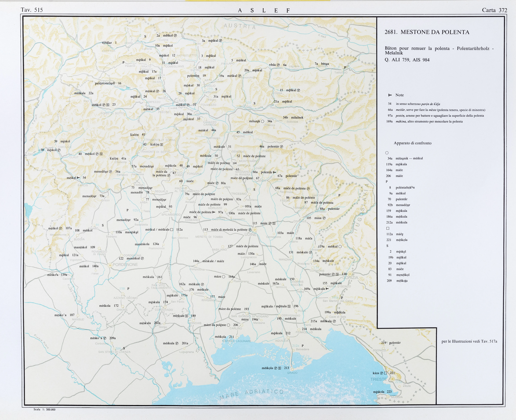Image resolution: width=516 pixels, height=420 pixels.
Task: Click the empty square symbol in the legend list
Action: (388, 228)
